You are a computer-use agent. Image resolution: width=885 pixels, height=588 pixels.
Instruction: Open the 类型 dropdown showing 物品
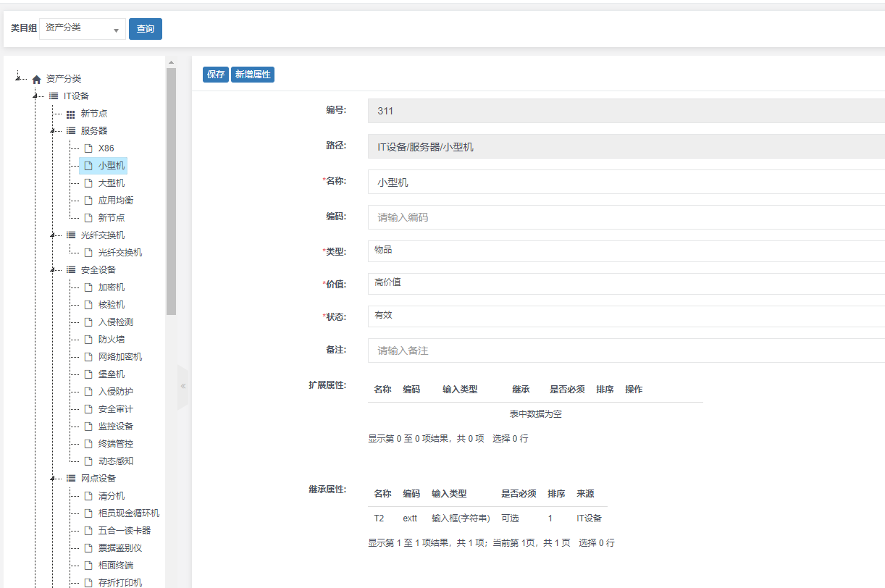tap(626, 251)
